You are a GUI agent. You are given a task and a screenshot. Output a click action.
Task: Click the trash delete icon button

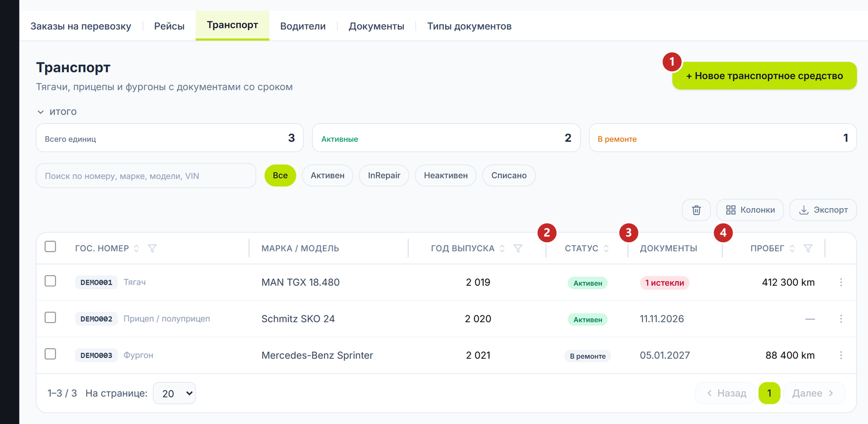[696, 210]
